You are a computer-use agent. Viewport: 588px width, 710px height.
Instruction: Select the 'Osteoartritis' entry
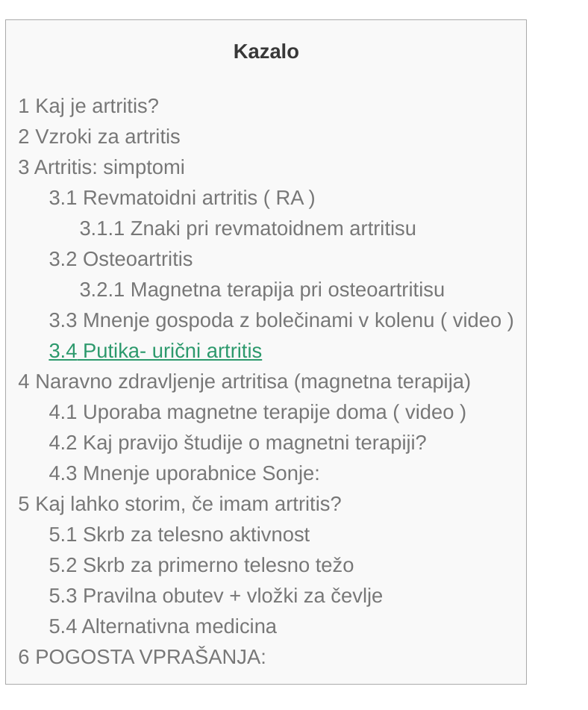click(121, 259)
